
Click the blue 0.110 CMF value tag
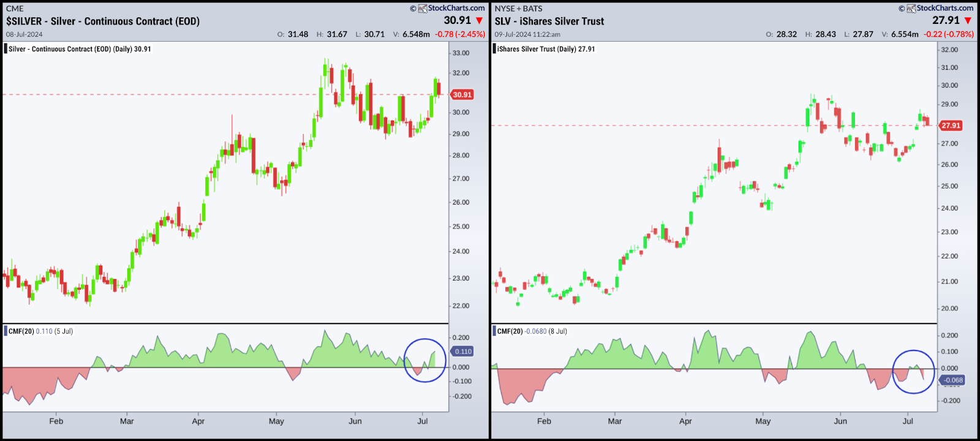[x=462, y=352]
